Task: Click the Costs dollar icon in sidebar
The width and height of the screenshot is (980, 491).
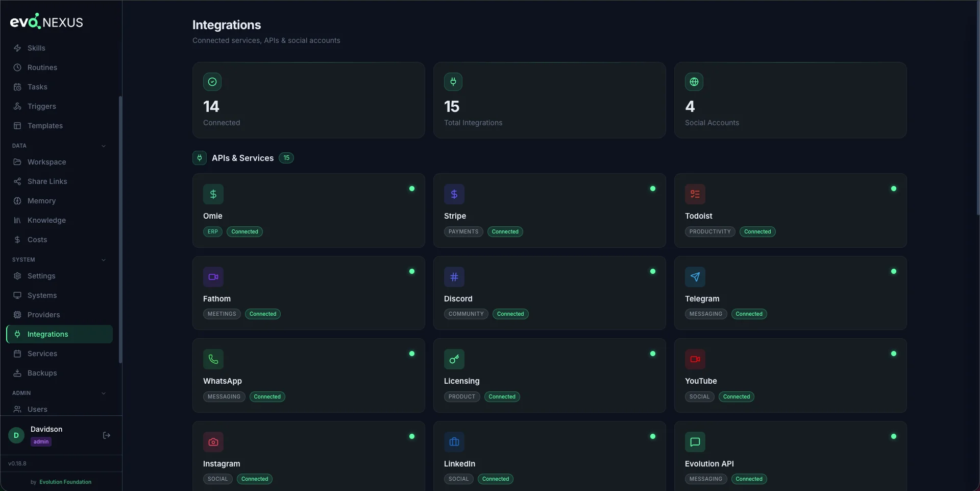Action: click(x=17, y=240)
